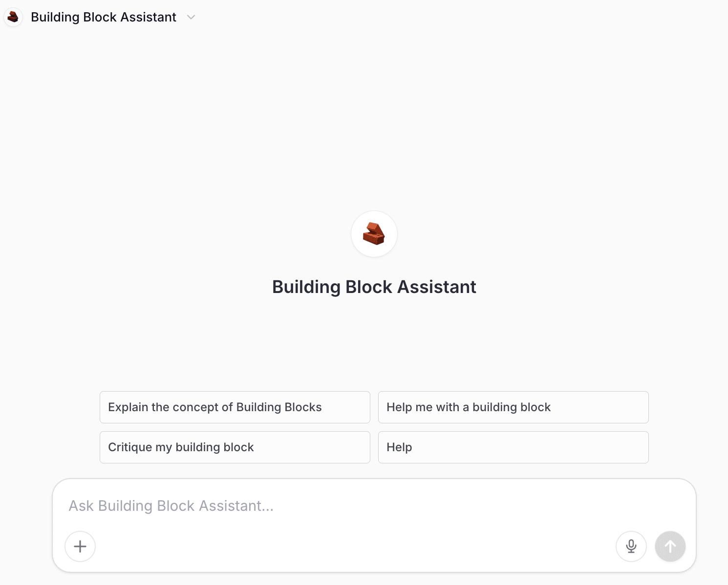Open the plus attachment menu

click(80, 546)
